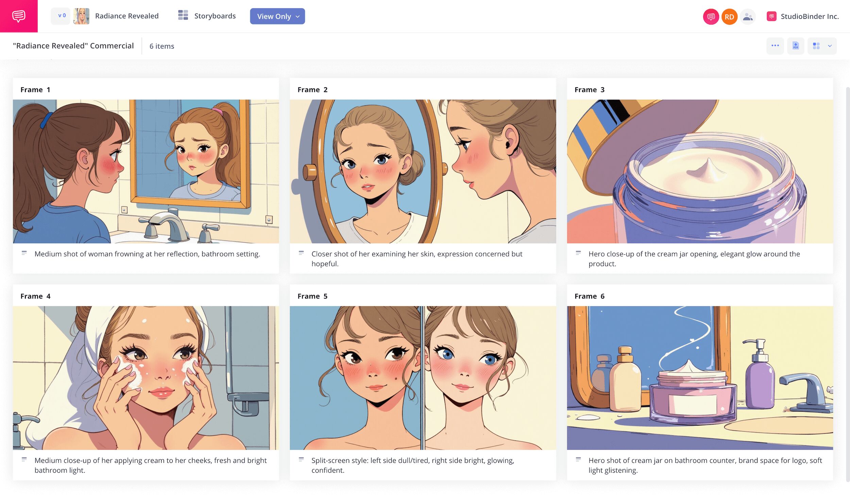
Task: Click the Frame 1 description note icon
Action: point(24,253)
